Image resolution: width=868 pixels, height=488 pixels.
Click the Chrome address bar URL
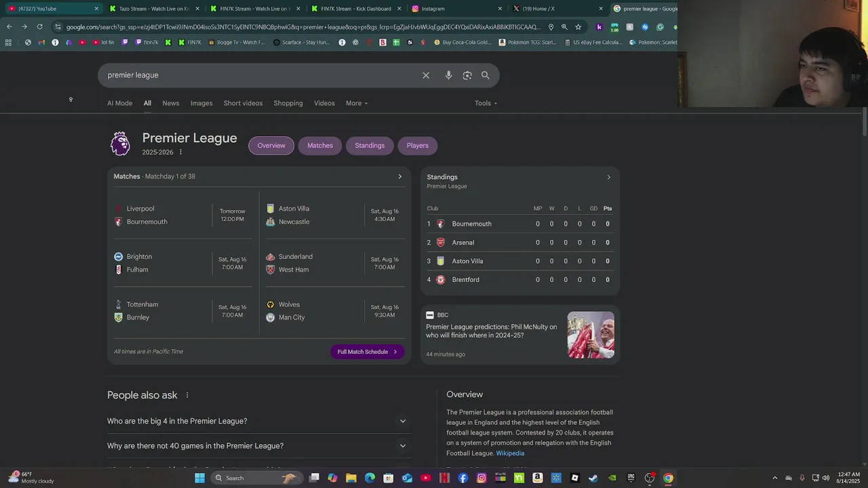[303, 27]
